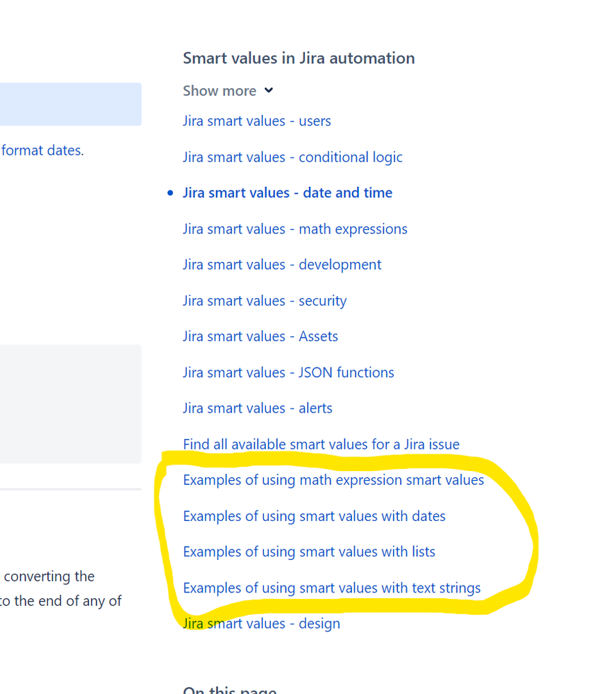Open Find all available smart values page

point(321,444)
